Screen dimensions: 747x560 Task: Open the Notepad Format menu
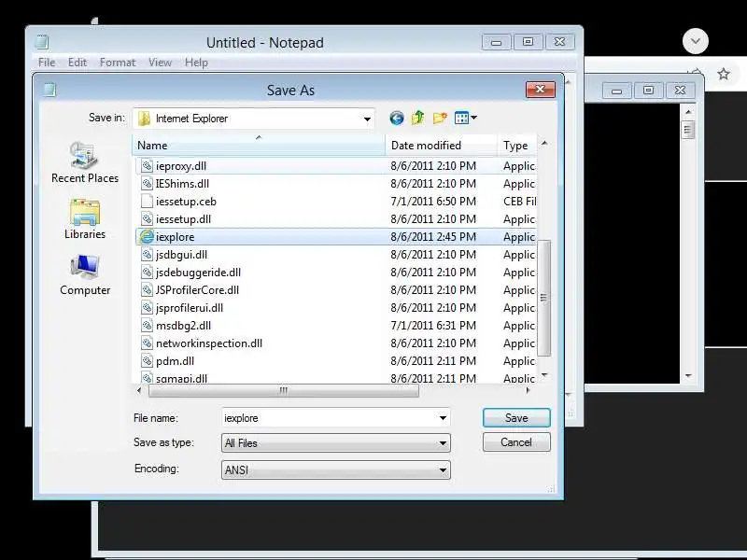coord(118,63)
